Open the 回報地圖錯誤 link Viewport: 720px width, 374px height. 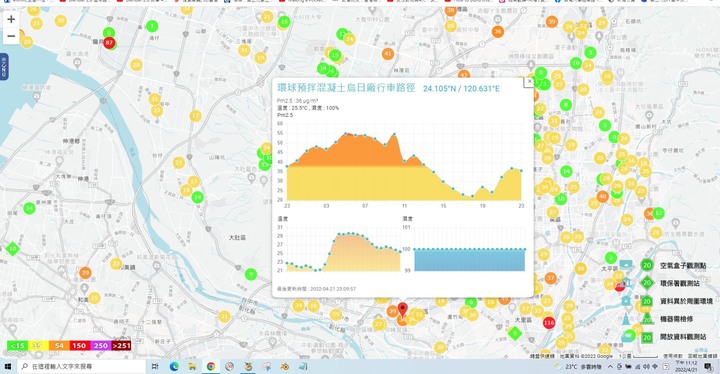click(x=703, y=356)
